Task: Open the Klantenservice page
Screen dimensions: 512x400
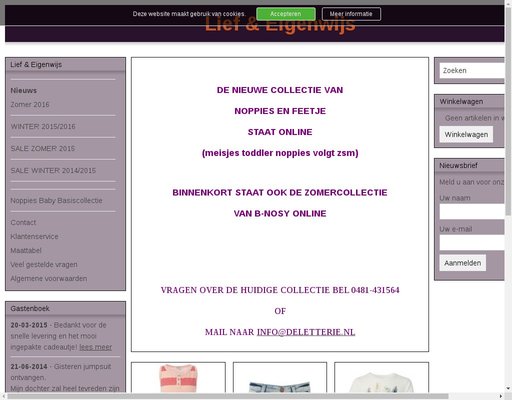Action: [34, 236]
